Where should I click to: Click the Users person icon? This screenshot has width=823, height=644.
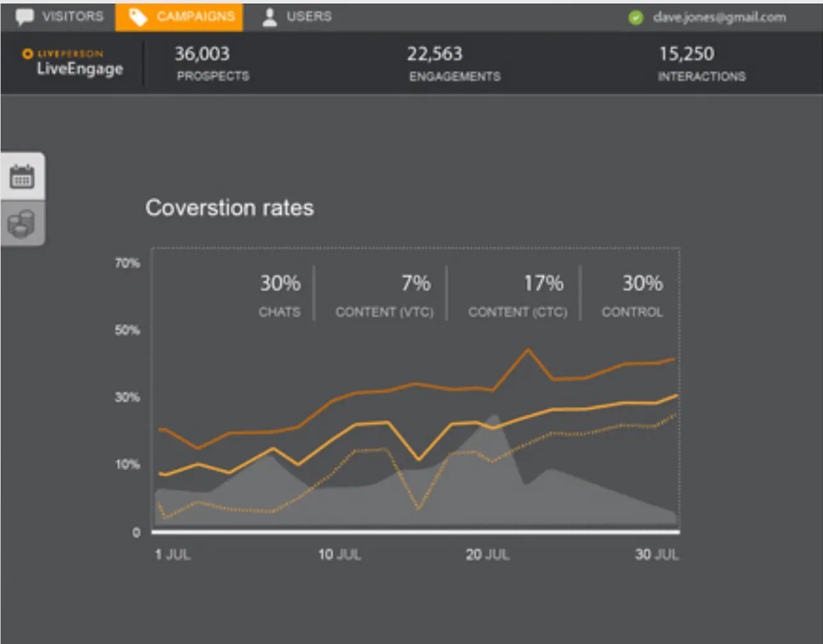[x=270, y=17]
